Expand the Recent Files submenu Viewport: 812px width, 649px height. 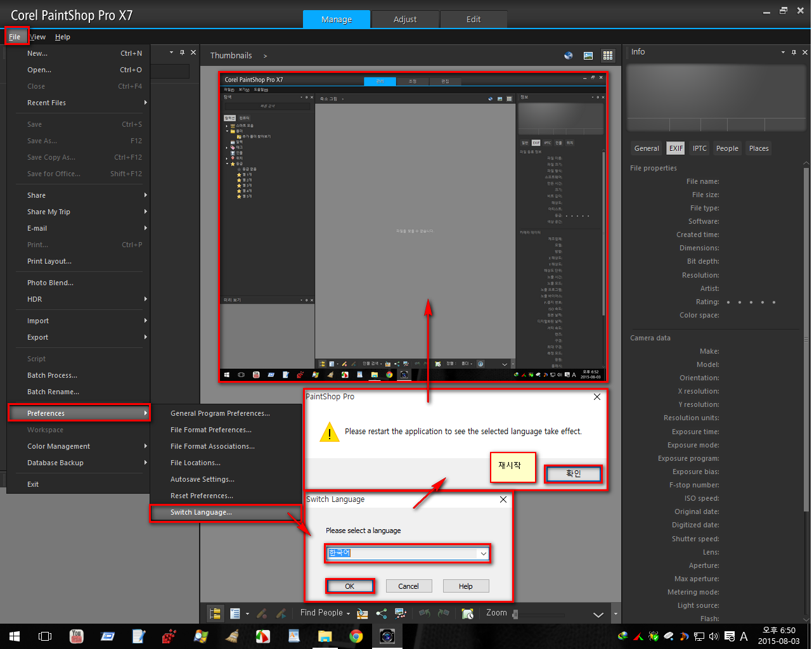point(145,103)
